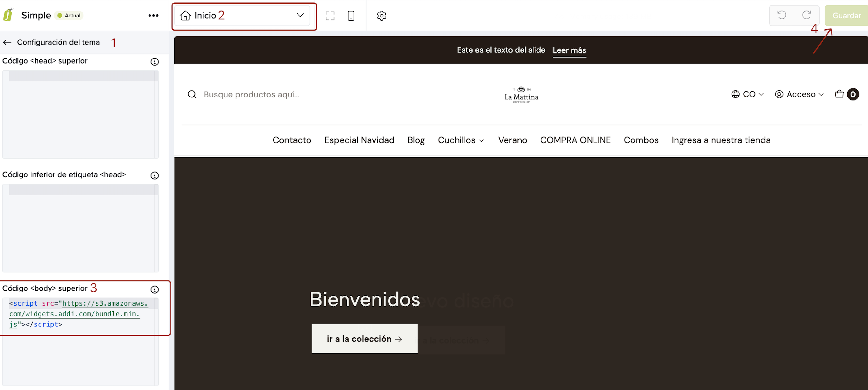Click the Este es el texto del slide text
Image resolution: width=868 pixels, height=390 pixels.
(501, 50)
